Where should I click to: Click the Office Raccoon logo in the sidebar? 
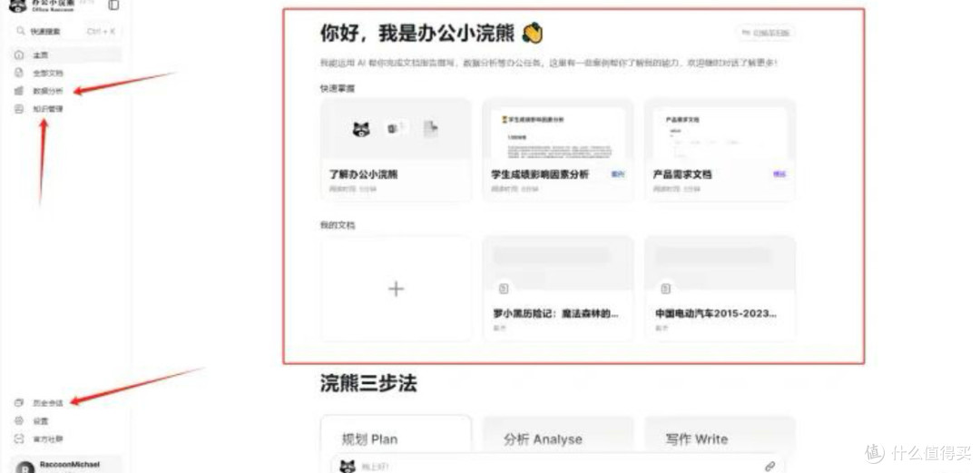[18, 5]
